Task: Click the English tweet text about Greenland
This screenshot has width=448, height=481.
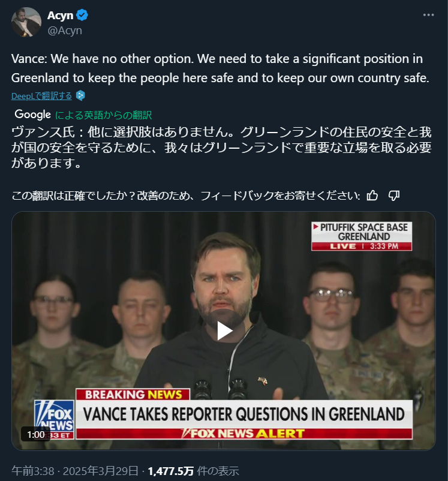Action: point(220,68)
